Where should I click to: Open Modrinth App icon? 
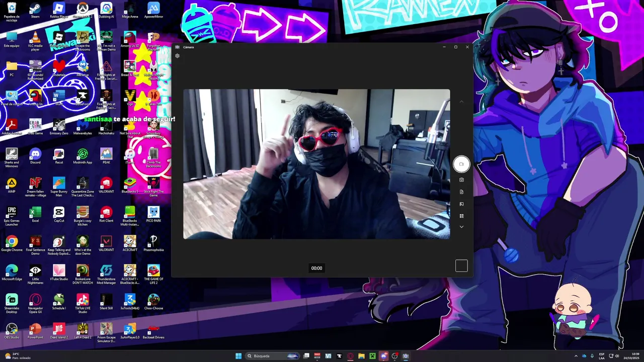click(x=83, y=156)
